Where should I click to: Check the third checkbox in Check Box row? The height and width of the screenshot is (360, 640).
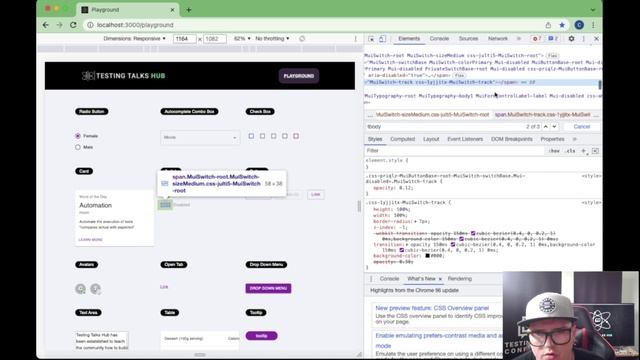(x=273, y=136)
